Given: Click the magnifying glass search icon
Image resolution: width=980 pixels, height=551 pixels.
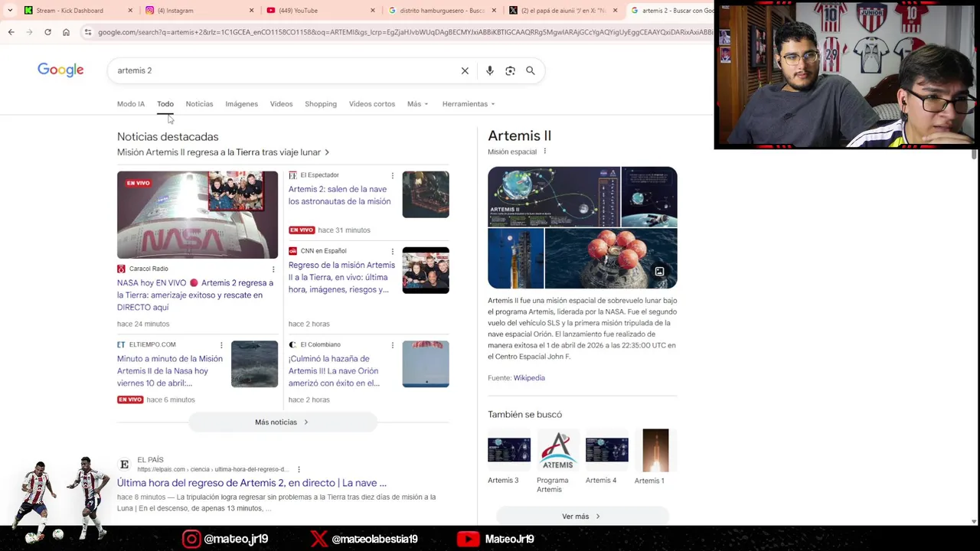Looking at the screenshot, I should (x=531, y=70).
